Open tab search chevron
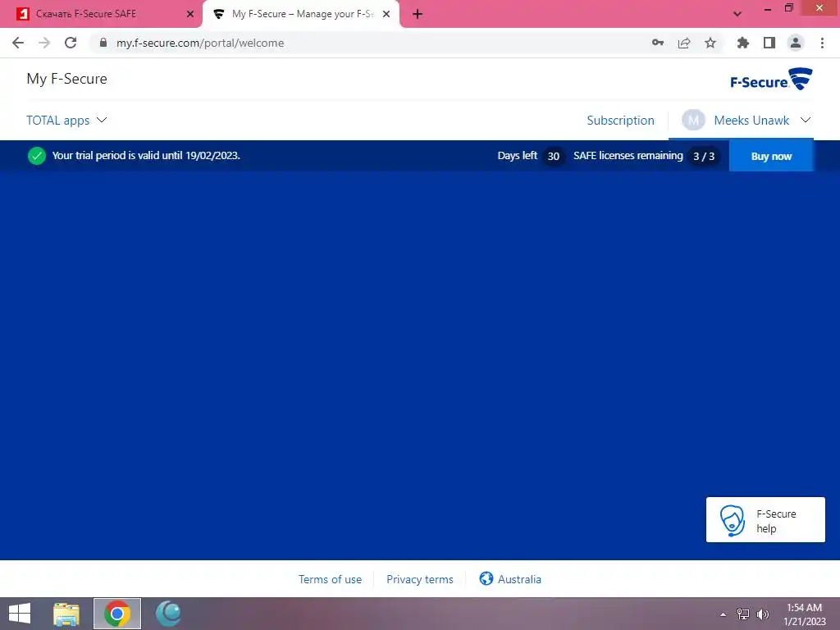Viewport: 840px width, 630px height. tap(737, 14)
